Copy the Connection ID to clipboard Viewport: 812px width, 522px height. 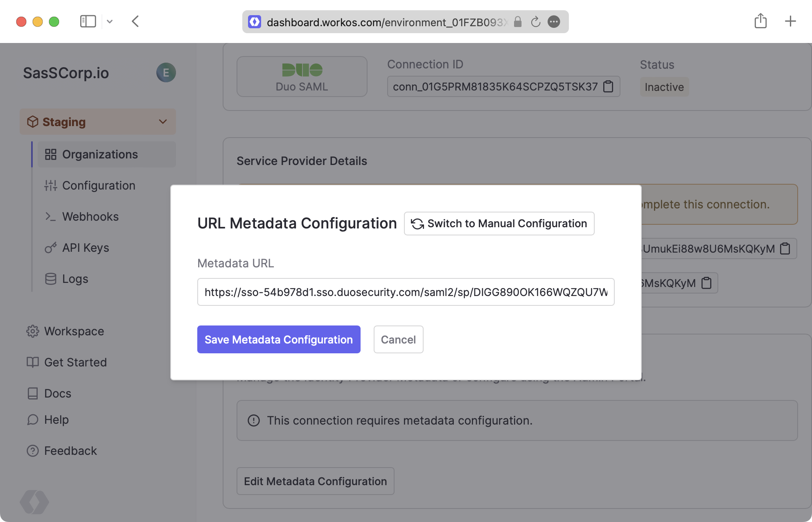click(x=609, y=87)
